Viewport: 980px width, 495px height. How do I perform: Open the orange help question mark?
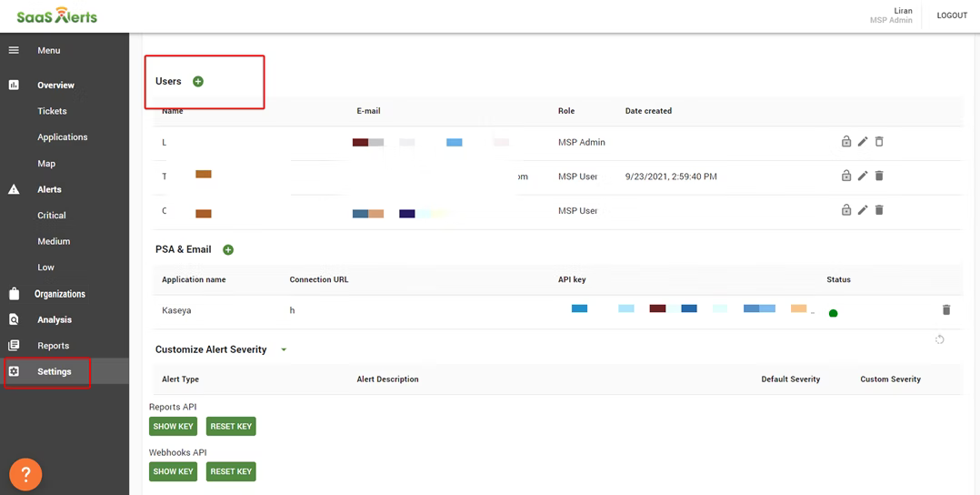click(25, 474)
